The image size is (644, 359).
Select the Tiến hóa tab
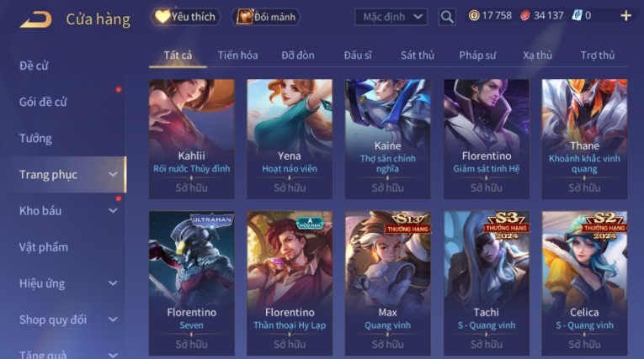tap(237, 55)
